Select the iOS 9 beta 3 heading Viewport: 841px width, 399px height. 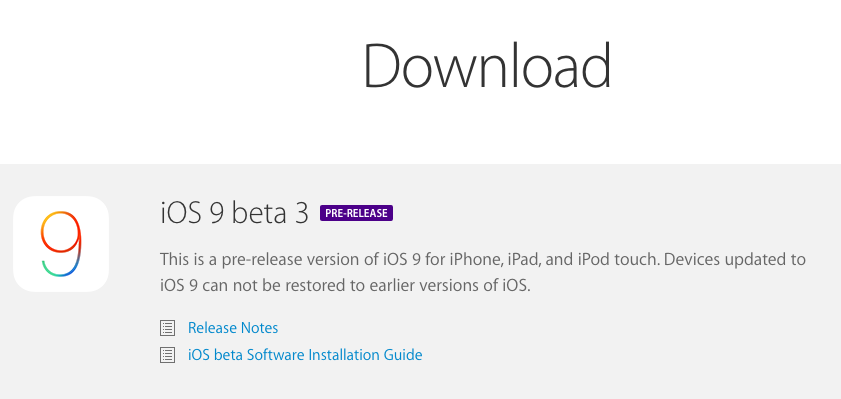point(234,213)
